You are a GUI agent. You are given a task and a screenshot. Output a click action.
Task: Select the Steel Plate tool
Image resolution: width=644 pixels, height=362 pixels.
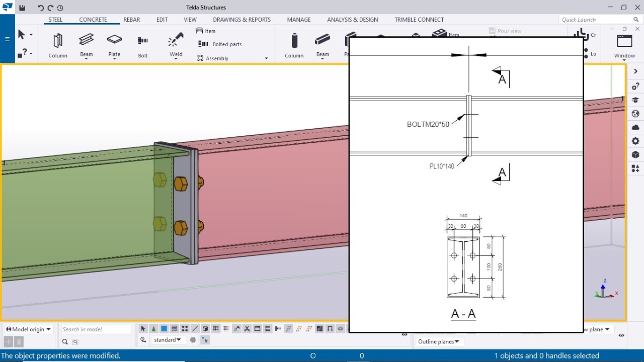(x=114, y=44)
